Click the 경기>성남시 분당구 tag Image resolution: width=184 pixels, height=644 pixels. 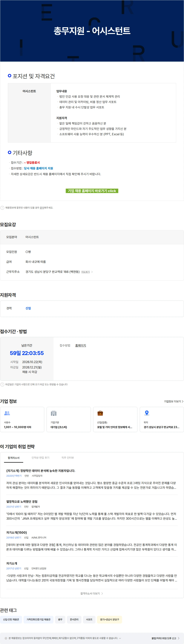pyautogui.click(x=109, y=619)
